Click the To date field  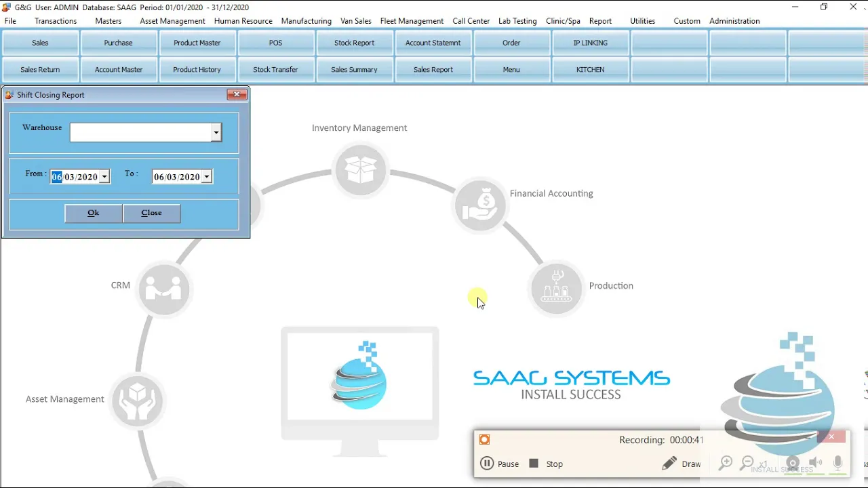click(x=182, y=177)
